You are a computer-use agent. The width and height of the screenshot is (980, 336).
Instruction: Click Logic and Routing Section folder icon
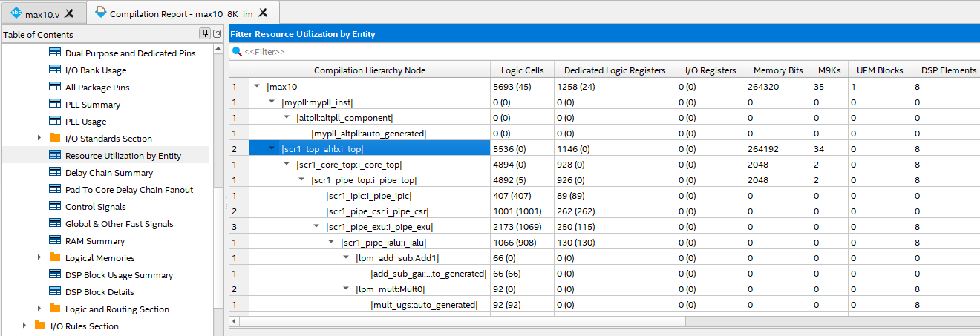click(54, 309)
